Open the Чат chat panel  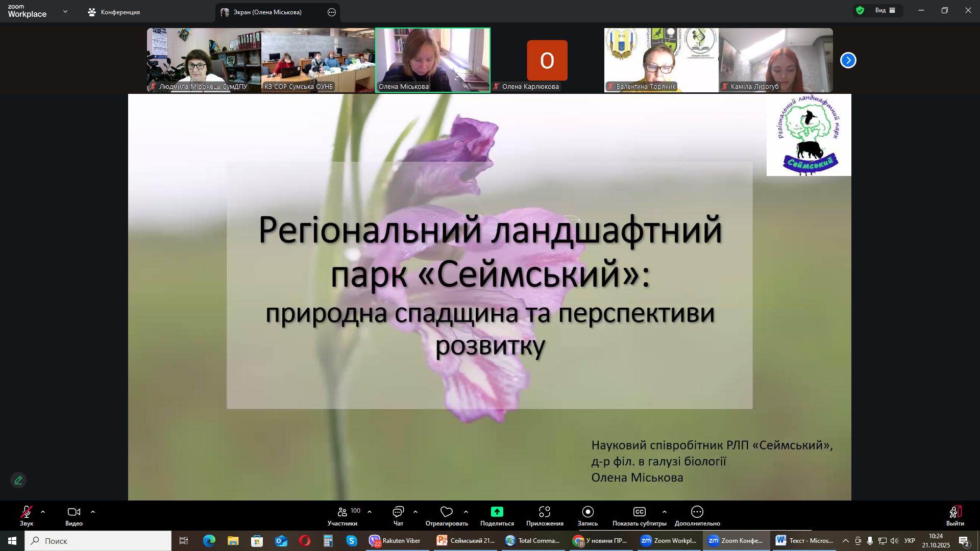tap(398, 515)
